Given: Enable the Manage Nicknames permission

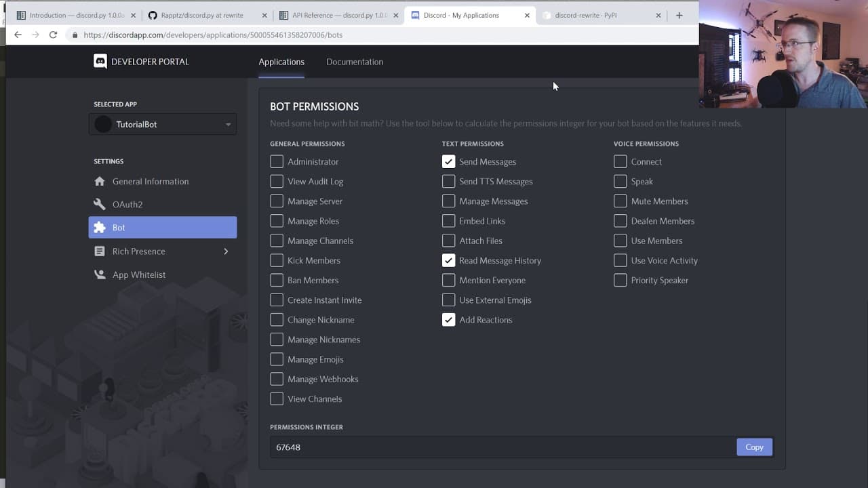Looking at the screenshot, I should [277, 340].
